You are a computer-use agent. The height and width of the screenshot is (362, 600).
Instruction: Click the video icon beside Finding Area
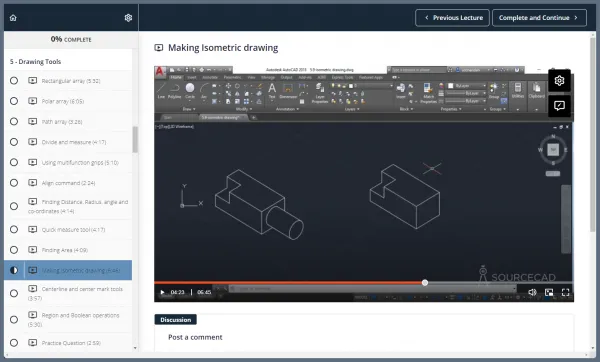tap(33, 250)
